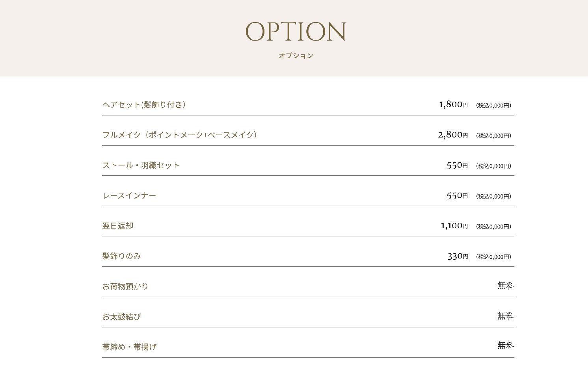Image resolution: width=588 pixels, height=392 pixels.
Task: Click the 税込 note in the ヘアセット row
Action: coord(493,106)
